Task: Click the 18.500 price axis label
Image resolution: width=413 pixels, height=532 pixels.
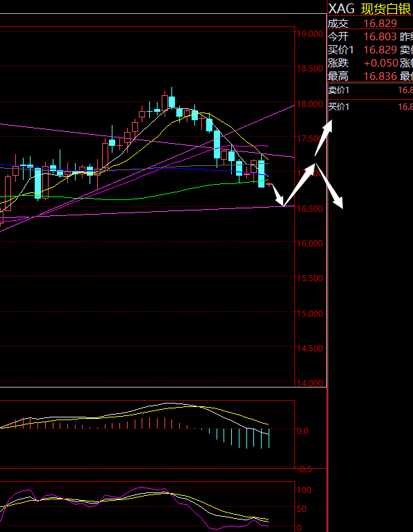Action: pos(310,69)
